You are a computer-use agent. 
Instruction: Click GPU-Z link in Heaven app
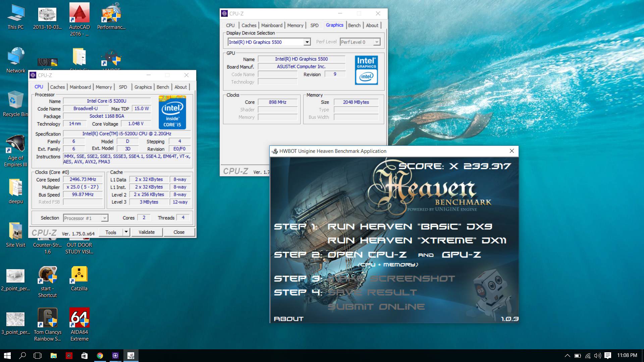point(461,255)
